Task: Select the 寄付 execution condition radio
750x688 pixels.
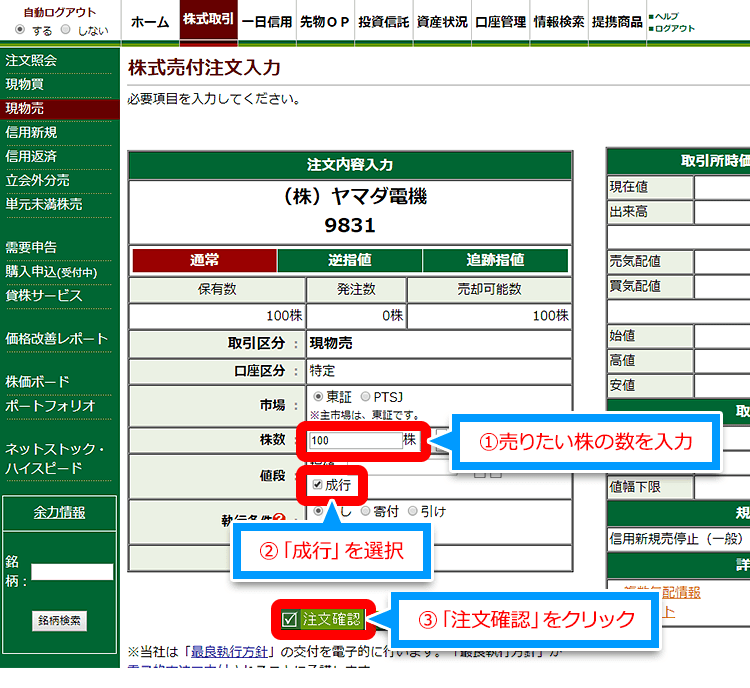Action: point(365,511)
